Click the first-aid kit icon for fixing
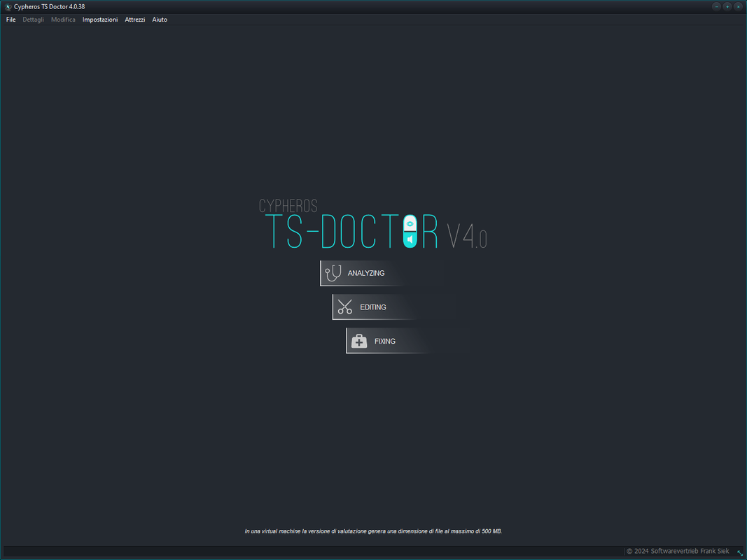Image resolution: width=747 pixels, height=560 pixels. 359,342
